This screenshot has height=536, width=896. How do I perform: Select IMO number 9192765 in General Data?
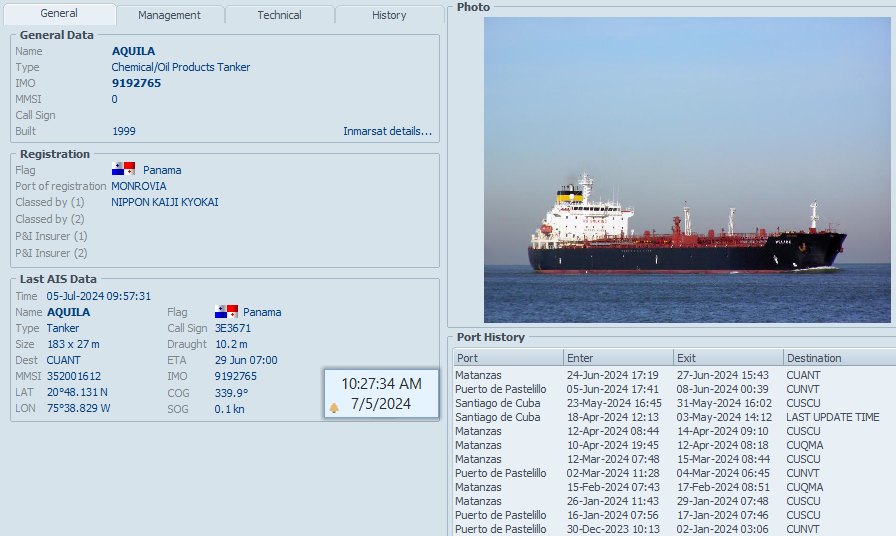coord(136,83)
